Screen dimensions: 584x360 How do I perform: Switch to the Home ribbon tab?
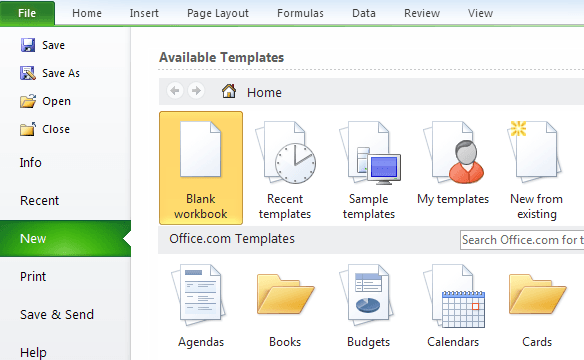87,13
